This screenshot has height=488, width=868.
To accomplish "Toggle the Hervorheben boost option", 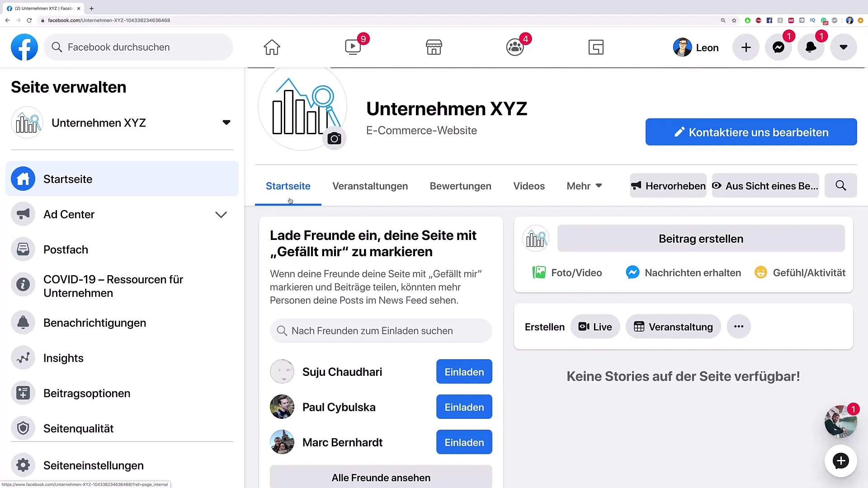I will (668, 186).
